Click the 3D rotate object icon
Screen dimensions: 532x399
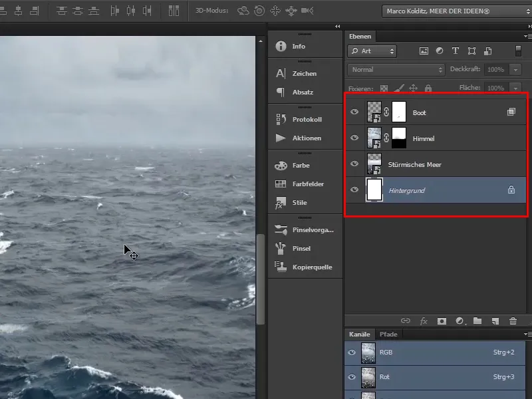(x=243, y=11)
